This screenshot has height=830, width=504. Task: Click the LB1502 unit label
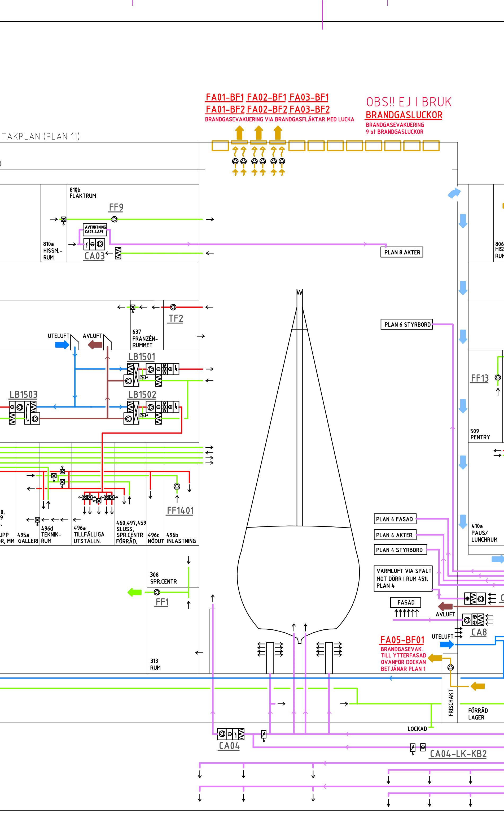coord(142,395)
